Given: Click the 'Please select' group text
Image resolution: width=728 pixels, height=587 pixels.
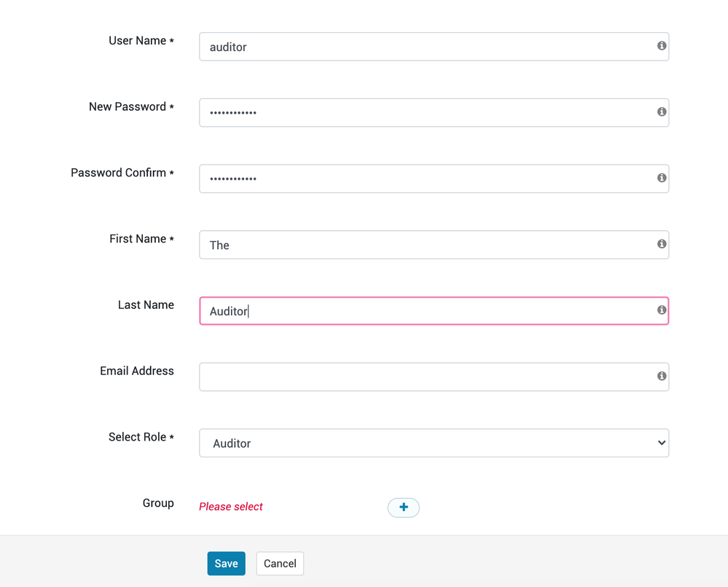Looking at the screenshot, I should [231, 507].
